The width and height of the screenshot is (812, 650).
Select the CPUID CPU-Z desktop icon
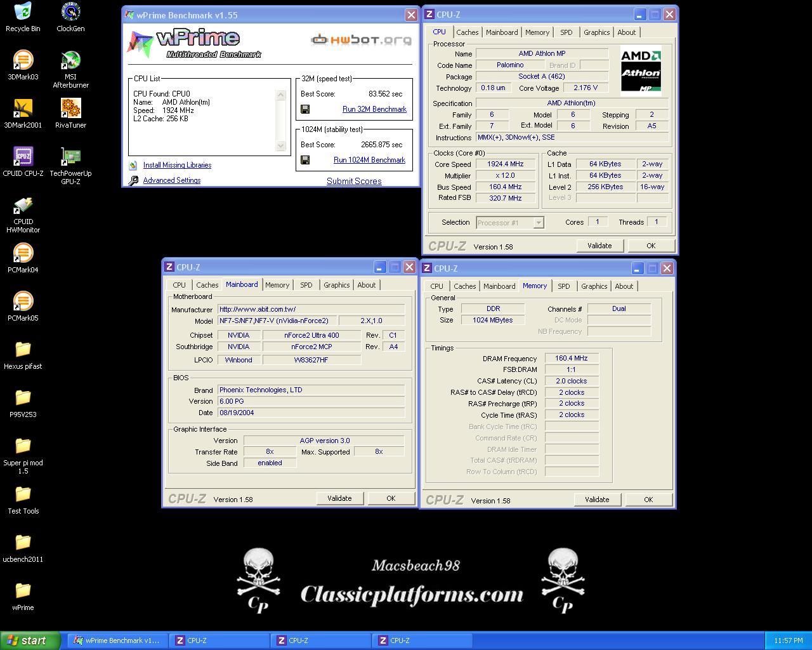click(23, 162)
